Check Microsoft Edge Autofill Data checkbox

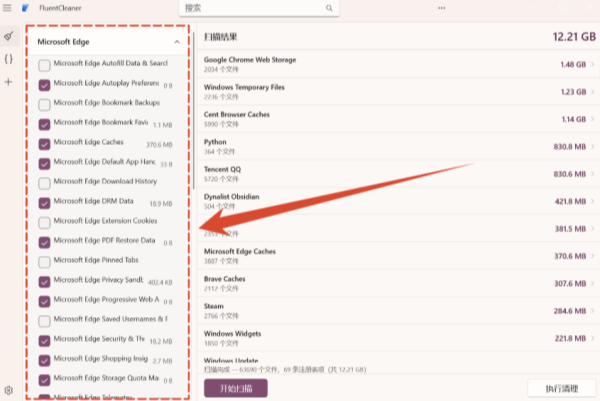coord(44,65)
